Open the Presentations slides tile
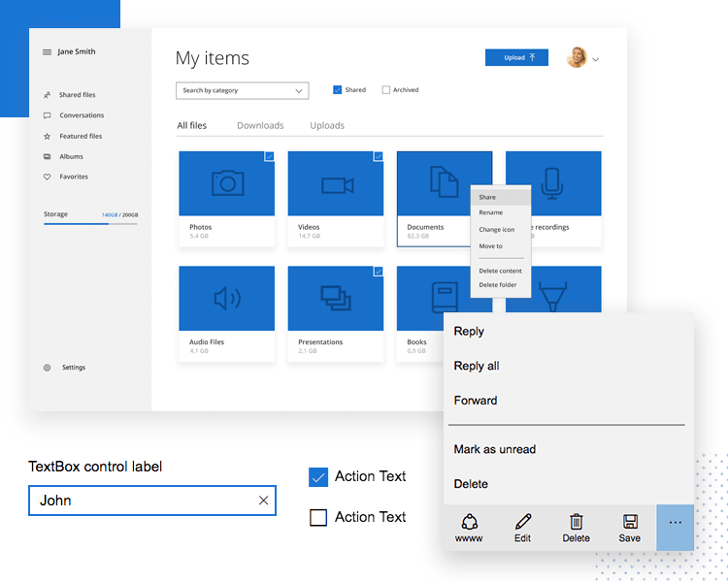 pos(336,298)
